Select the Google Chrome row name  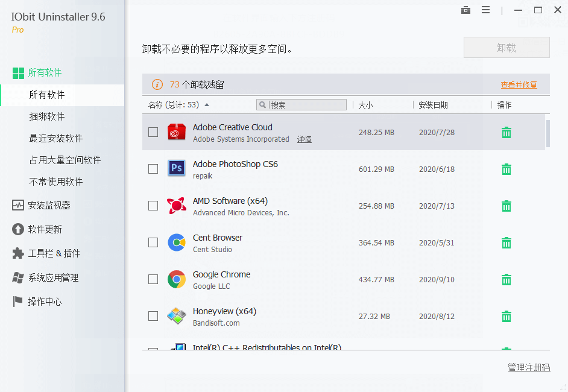click(221, 274)
